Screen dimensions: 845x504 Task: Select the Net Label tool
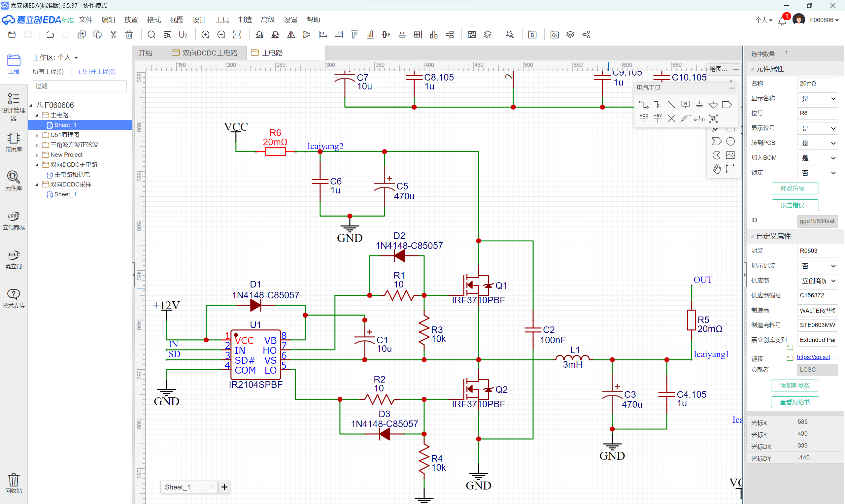point(685,105)
